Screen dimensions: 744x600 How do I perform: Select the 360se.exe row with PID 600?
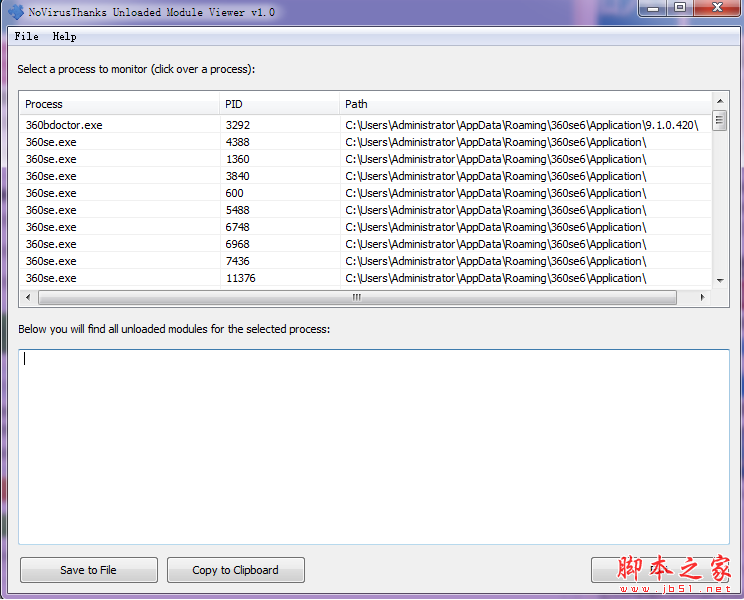(365, 193)
